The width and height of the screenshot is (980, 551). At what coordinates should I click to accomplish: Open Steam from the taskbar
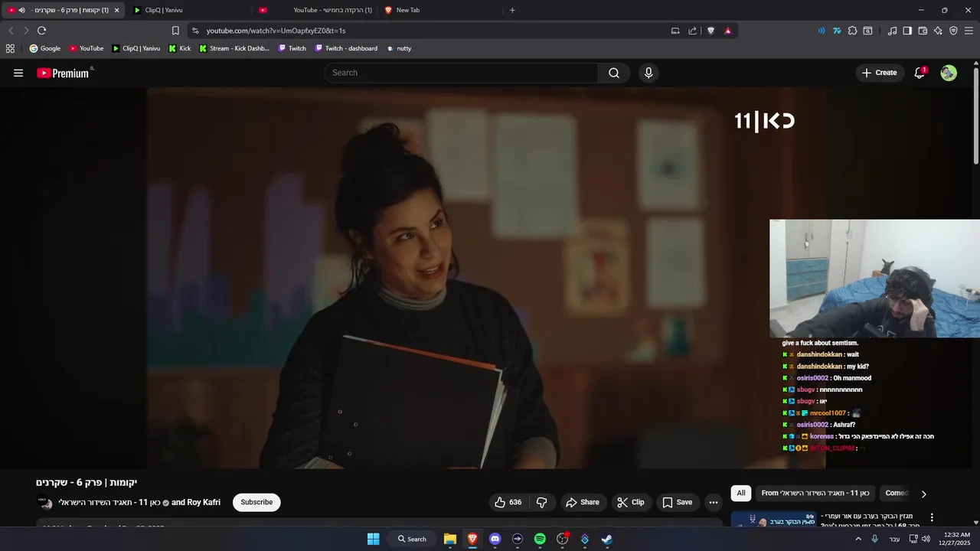click(x=606, y=539)
